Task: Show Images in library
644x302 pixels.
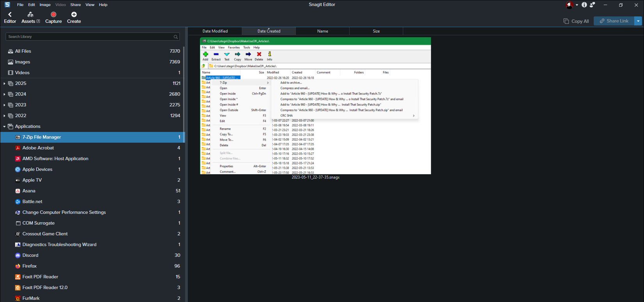Action: point(92,62)
